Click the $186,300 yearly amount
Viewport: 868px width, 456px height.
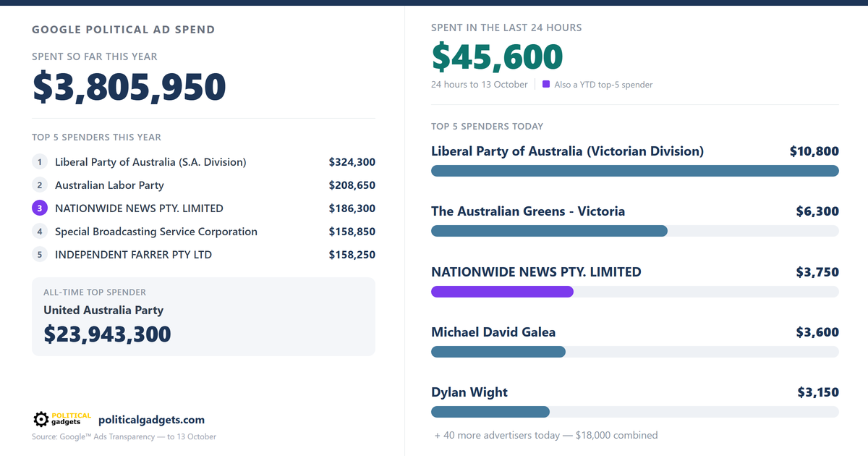(352, 208)
